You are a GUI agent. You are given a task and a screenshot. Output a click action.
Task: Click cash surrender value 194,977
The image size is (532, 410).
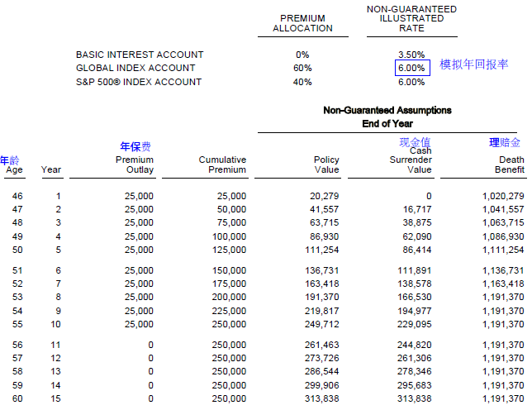point(415,311)
